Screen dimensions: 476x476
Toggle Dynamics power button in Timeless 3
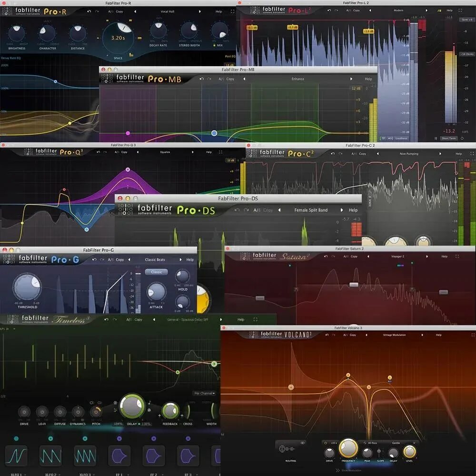pos(78,412)
